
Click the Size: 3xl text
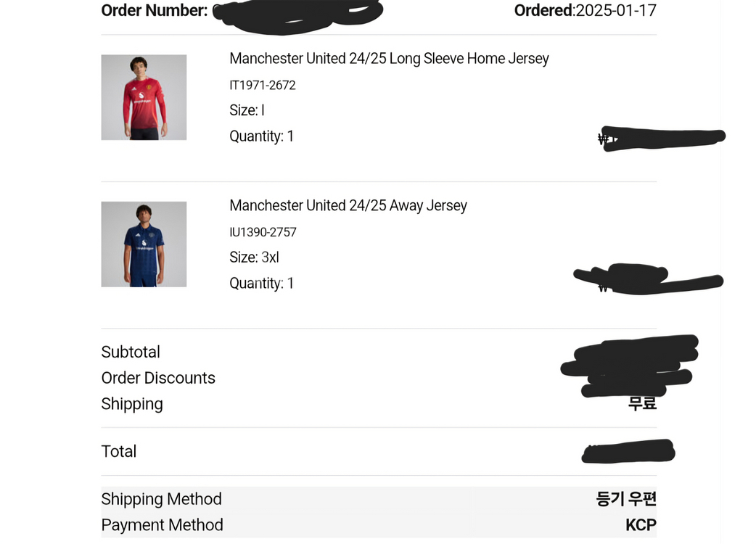tap(254, 257)
